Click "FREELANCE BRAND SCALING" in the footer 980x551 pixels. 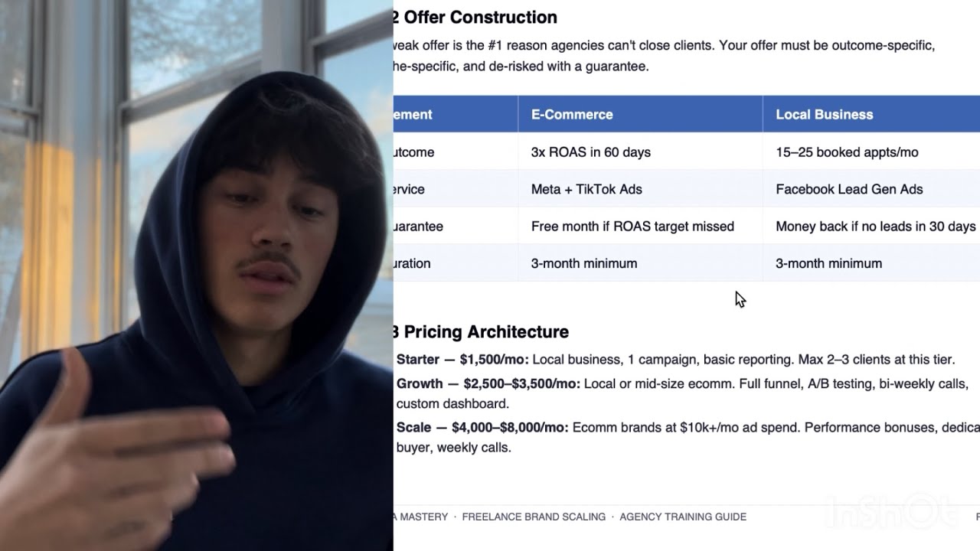point(534,517)
